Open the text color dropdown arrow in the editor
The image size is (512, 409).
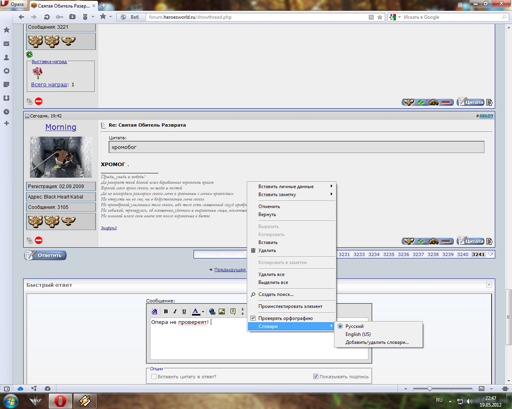(x=203, y=312)
